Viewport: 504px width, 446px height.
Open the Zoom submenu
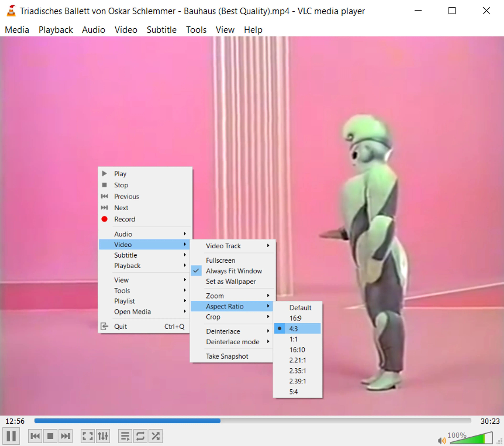215,295
